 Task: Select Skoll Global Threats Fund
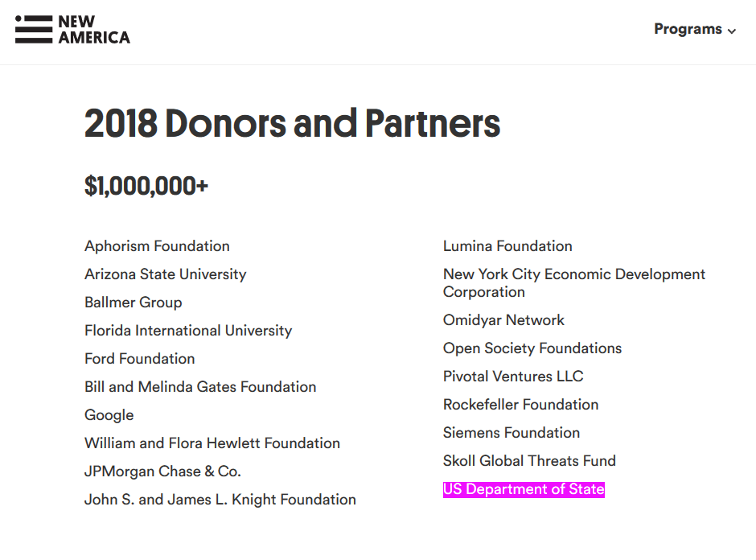pos(529,461)
